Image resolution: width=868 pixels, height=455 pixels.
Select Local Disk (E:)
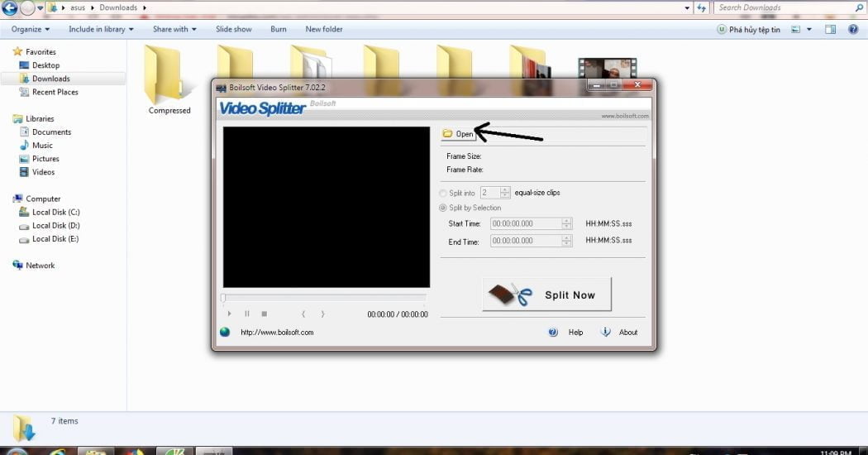55,239
